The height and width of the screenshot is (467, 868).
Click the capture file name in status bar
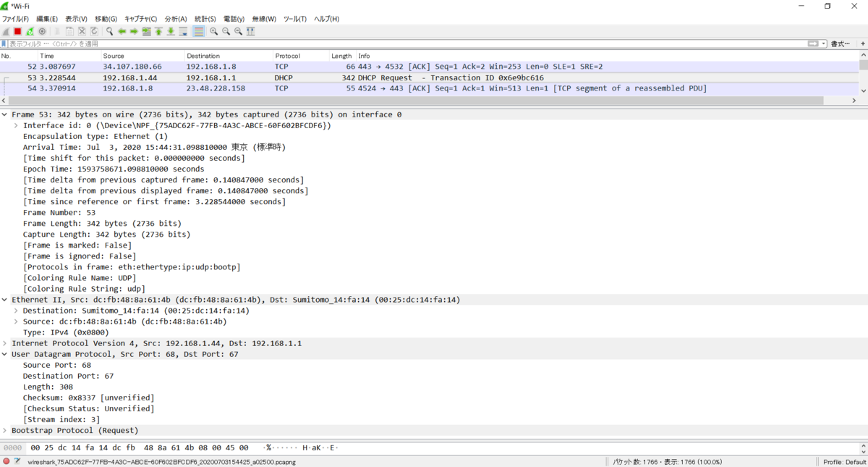click(163, 462)
